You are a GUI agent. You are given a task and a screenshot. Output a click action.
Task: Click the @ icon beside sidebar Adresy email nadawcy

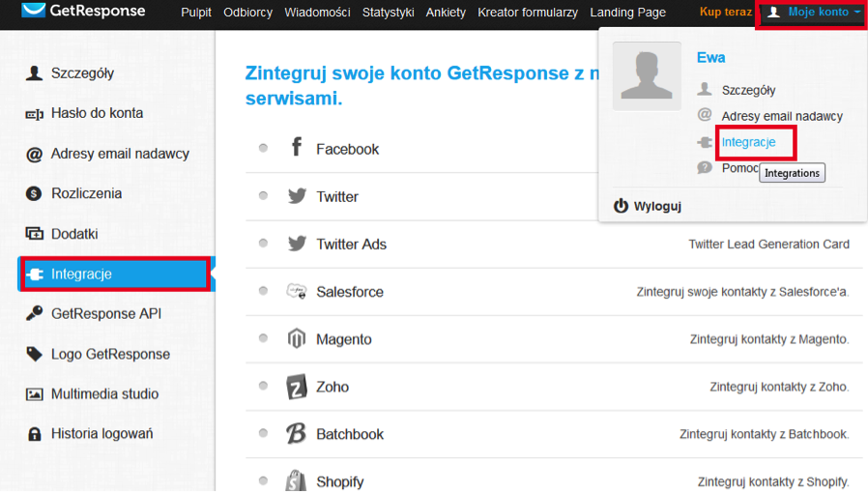pyautogui.click(x=35, y=155)
